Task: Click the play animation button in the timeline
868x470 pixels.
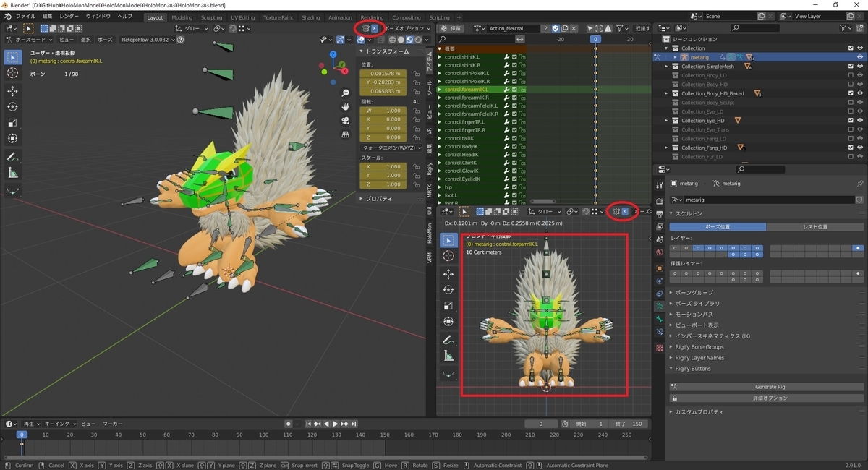Action: tap(336, 424)
